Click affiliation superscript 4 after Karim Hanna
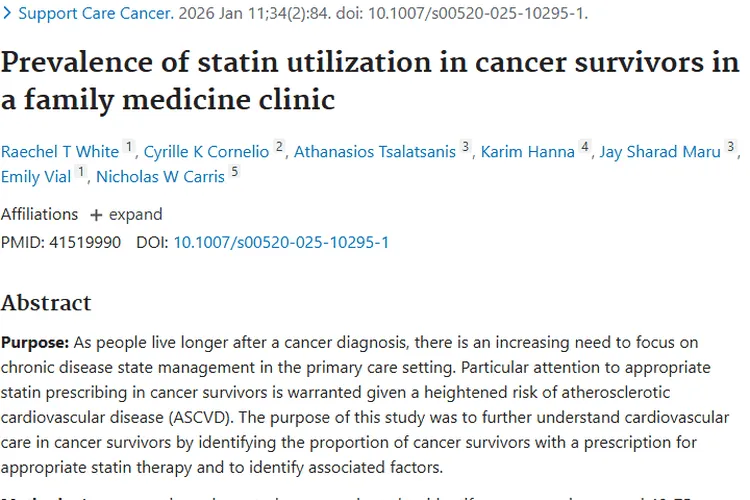Image resolution: width=750 pixels, height=500 pixels. pyautogui.click(x=585, y=148)
